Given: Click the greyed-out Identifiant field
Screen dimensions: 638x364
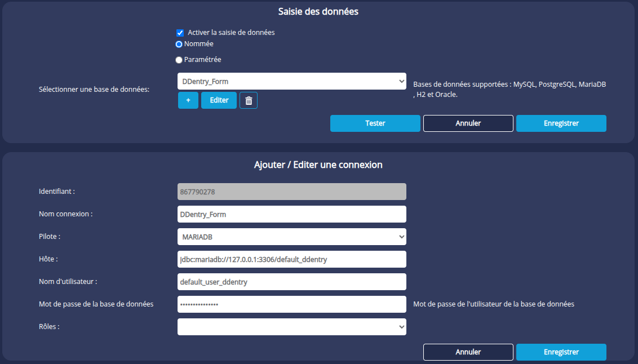Looking at the screenshot, I should [291, 192].
